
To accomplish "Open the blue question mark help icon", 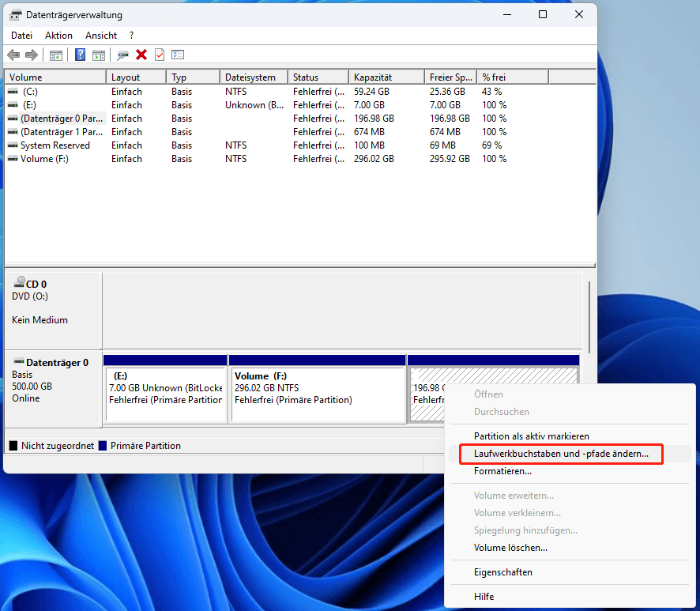I will click(x=81, y=55).
